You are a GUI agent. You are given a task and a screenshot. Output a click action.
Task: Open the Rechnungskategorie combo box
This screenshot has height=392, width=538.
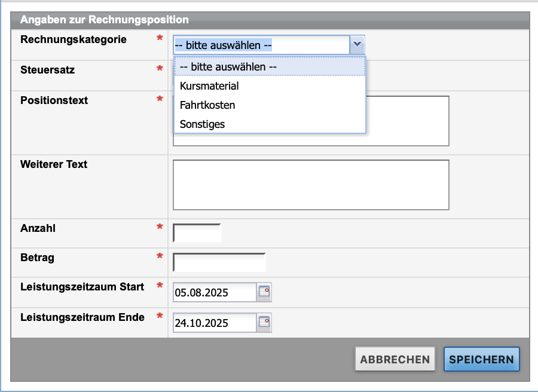257,44
